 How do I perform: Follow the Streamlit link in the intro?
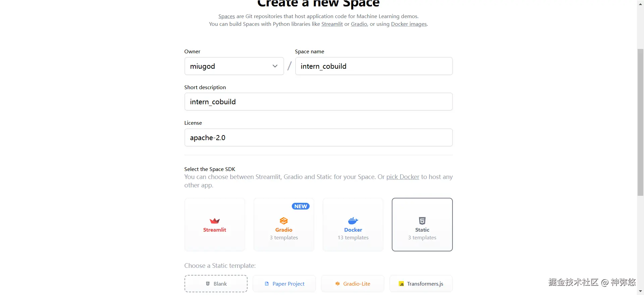click(332, 24)
